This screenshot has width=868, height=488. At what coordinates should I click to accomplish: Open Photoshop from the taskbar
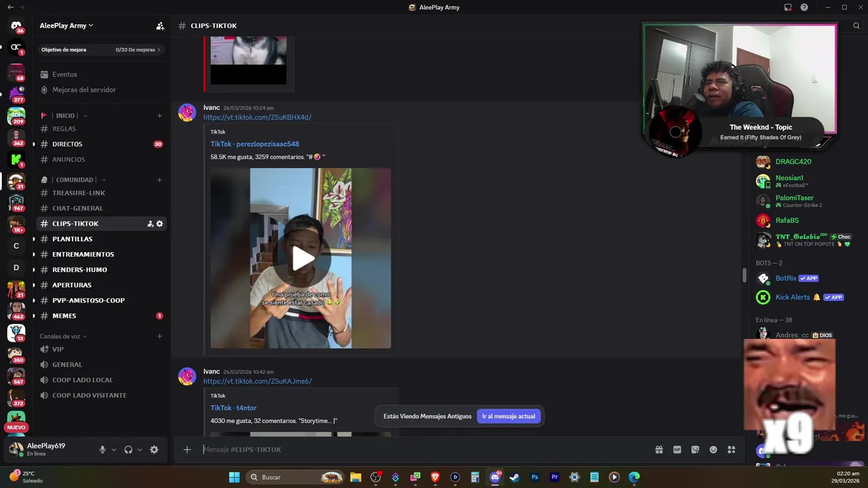(x=534, y=477)
